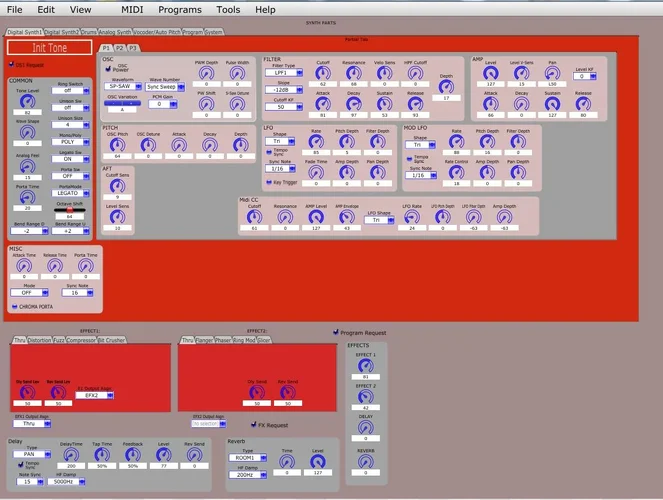The height and width of the screenshot is (500, 663).
Task: Click the Reverb Level knob
Action: pos(315,461)
